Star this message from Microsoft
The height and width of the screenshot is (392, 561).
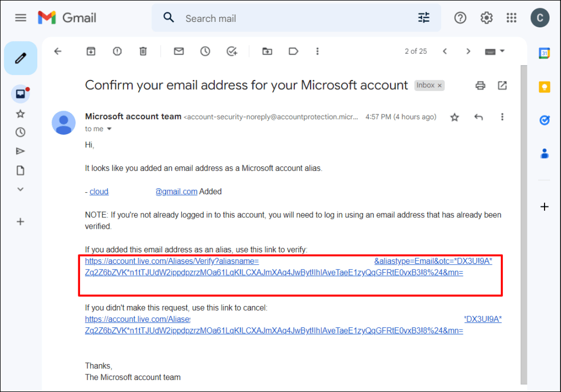pos(454,117)
